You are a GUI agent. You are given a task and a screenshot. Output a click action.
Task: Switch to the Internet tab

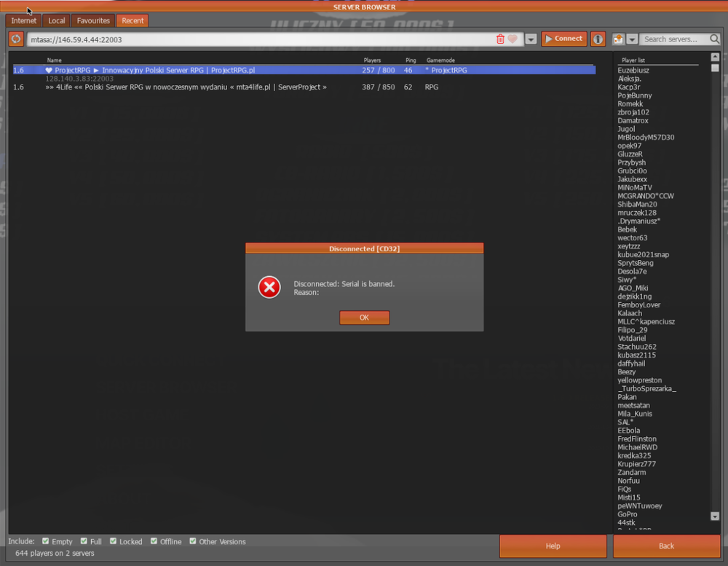click(x=24, y=20)
